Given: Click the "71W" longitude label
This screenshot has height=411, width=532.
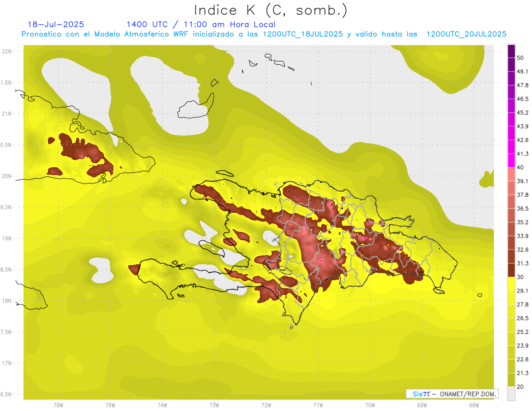Looking at the screenshot, I should pyautogui.click(x=318, y=405).
